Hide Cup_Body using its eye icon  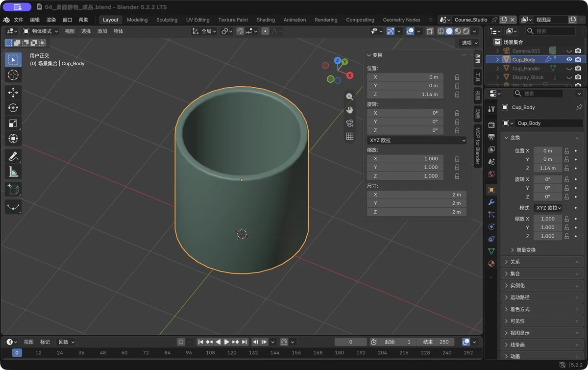click(569, 60)
